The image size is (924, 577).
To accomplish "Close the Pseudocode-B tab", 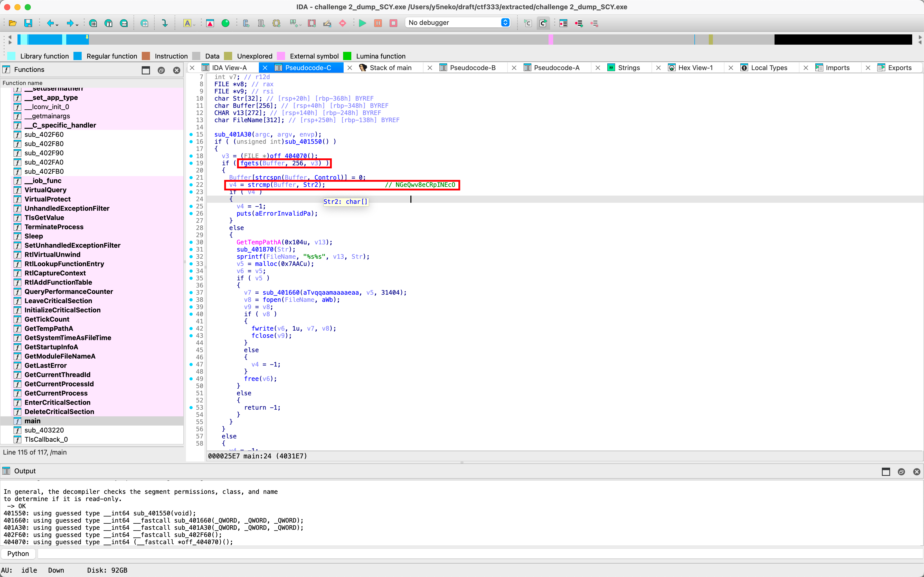I will coord(430,68).
